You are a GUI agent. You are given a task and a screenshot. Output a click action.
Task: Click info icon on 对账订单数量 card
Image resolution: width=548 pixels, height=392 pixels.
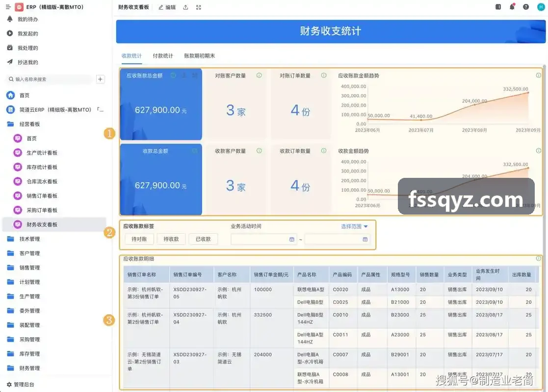pyautogui.click(x=324, y=75)
